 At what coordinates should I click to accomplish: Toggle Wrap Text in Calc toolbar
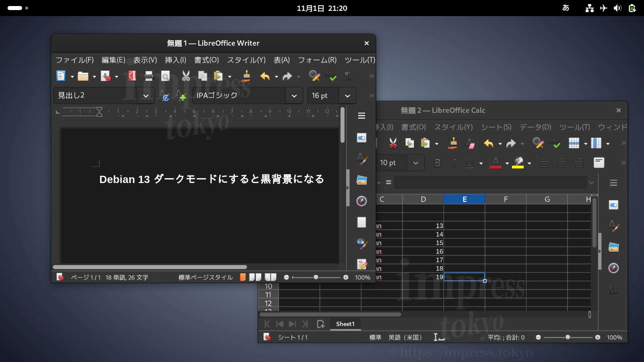coord(599,163)
